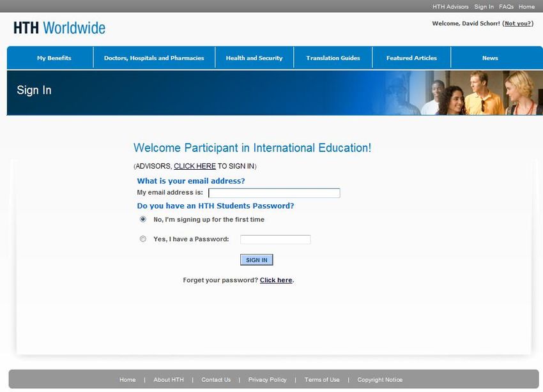The image size is (543, 392).
Task: Open Privacy Policy footer link
Action: coord(267,379)
